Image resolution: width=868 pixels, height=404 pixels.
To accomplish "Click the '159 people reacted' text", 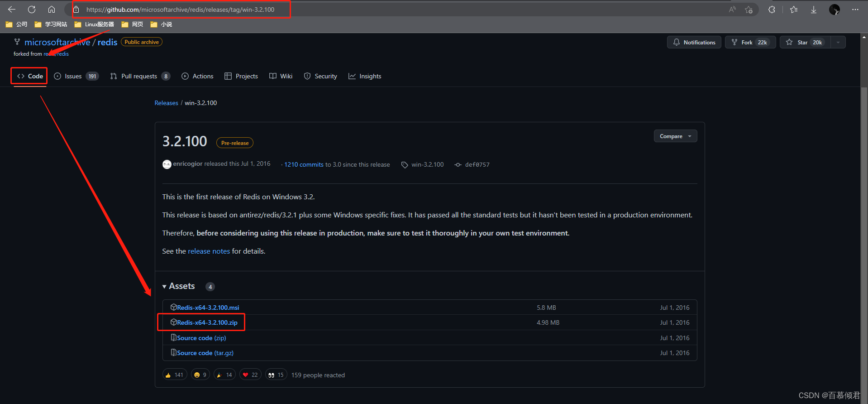I will pyautogui.click(x=318, y=375).
